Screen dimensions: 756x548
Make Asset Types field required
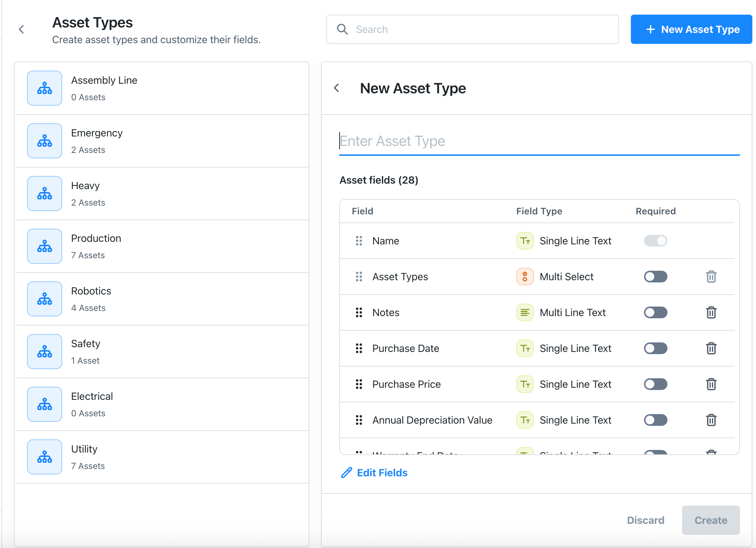655,277
